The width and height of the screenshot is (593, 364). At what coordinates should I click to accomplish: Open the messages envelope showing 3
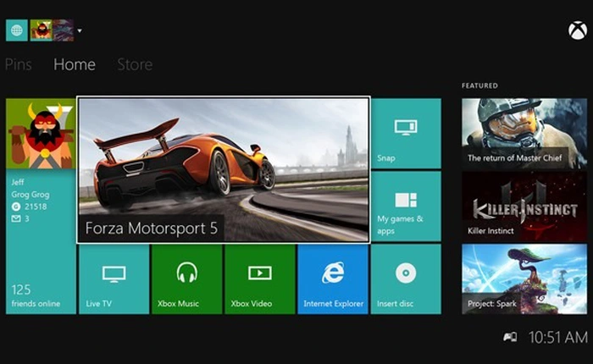[20, 218]
